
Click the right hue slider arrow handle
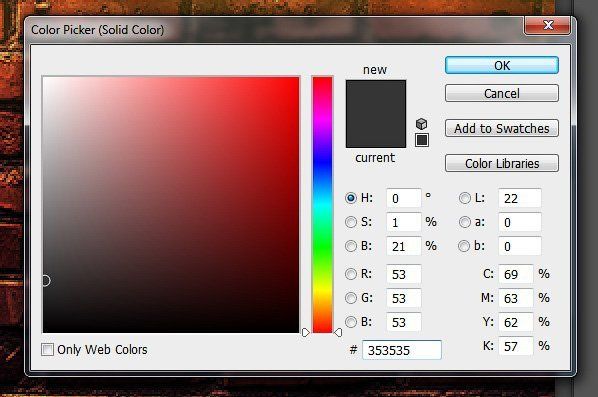338,333
